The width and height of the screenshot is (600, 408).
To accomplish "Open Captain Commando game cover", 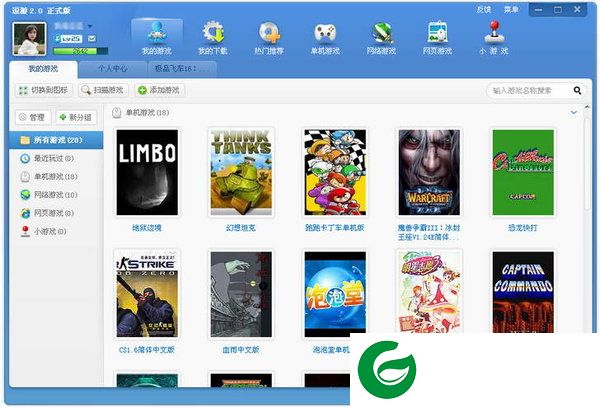I will (523, 292).
